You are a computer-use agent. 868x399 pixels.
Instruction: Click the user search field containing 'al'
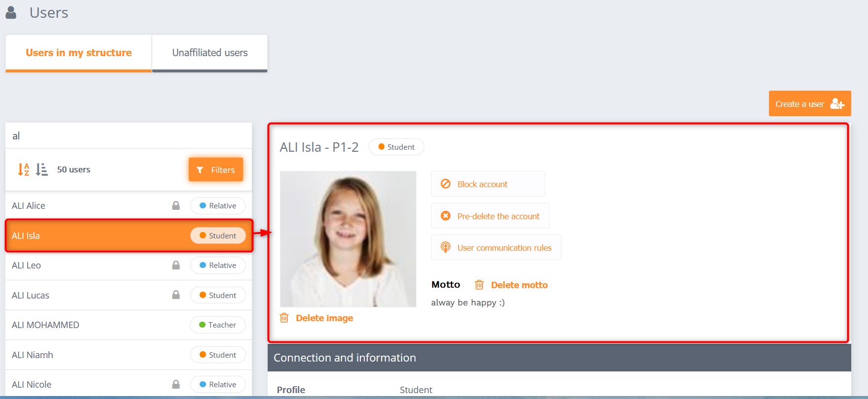point(129,136)
